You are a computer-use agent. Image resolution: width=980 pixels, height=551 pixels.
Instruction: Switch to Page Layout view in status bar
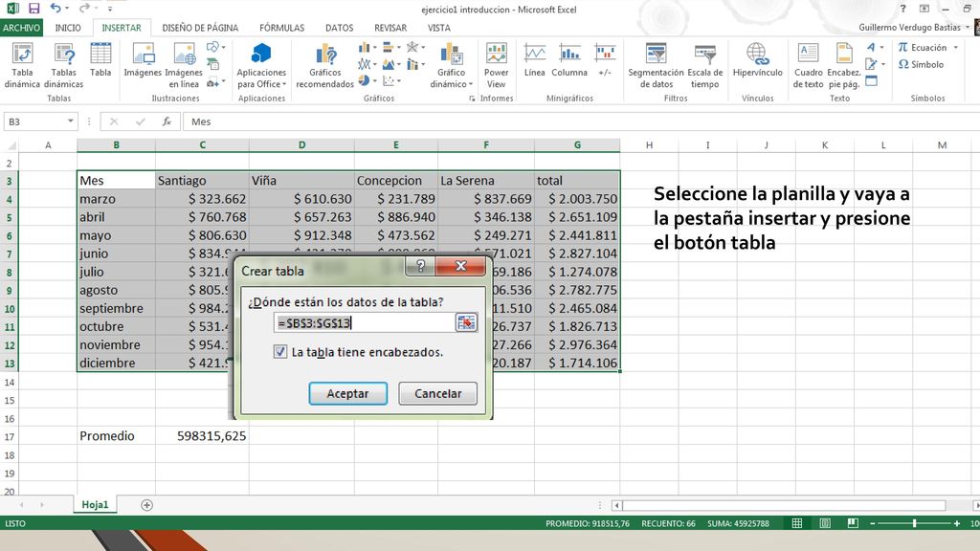click(x=825, y=523)
